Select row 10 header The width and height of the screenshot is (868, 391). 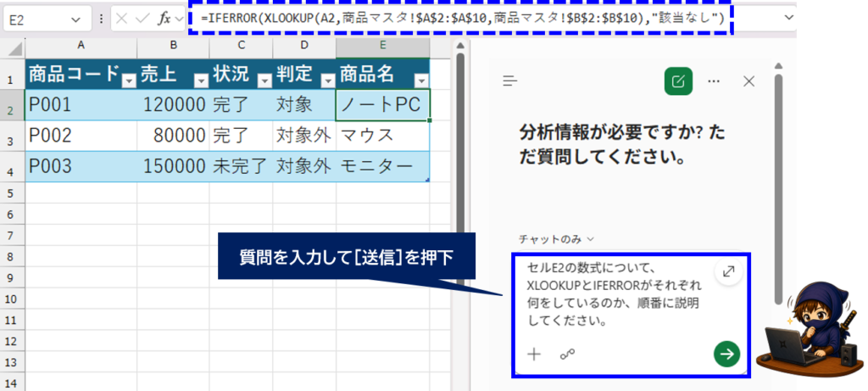click(12, 299)
